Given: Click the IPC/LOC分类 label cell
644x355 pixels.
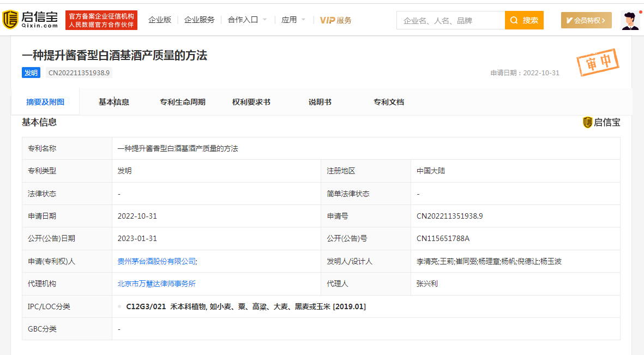Looking at the screenshot, I should [x=67, y=306].
